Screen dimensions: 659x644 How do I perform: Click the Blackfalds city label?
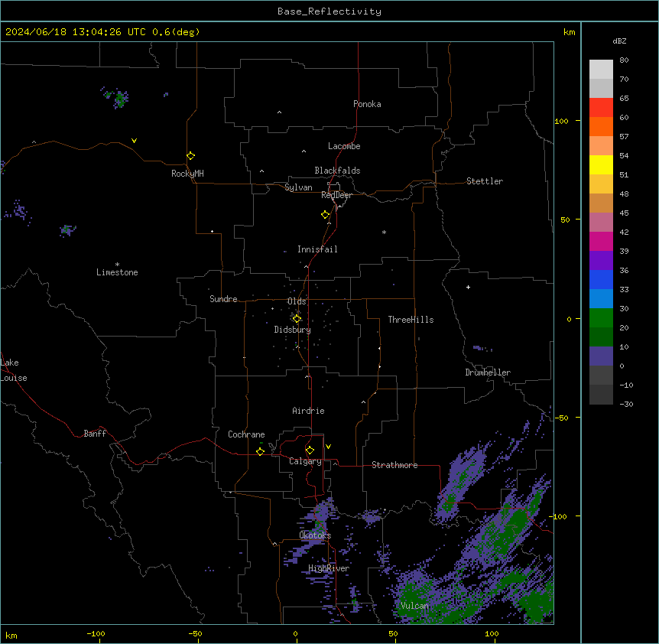[x=337, y=171]
